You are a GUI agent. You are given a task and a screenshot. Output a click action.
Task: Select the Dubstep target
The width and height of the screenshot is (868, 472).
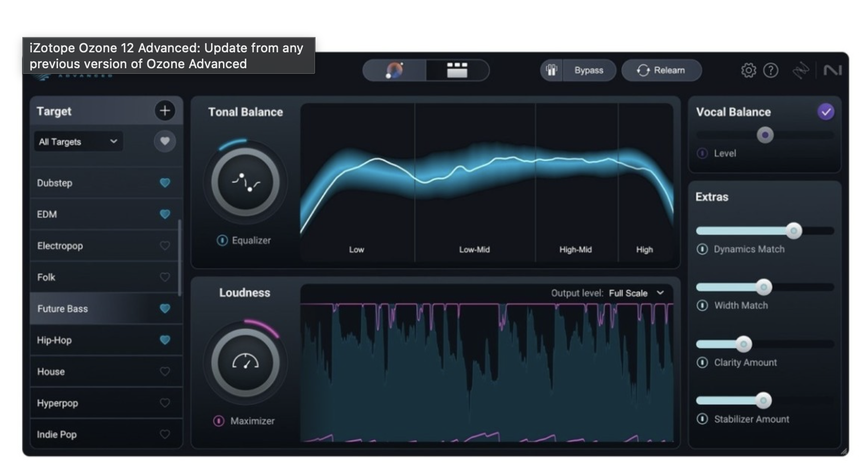click(x=106, y=183)
